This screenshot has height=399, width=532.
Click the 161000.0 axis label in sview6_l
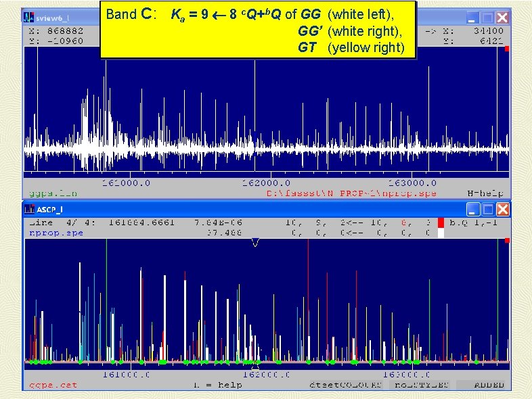126,183
